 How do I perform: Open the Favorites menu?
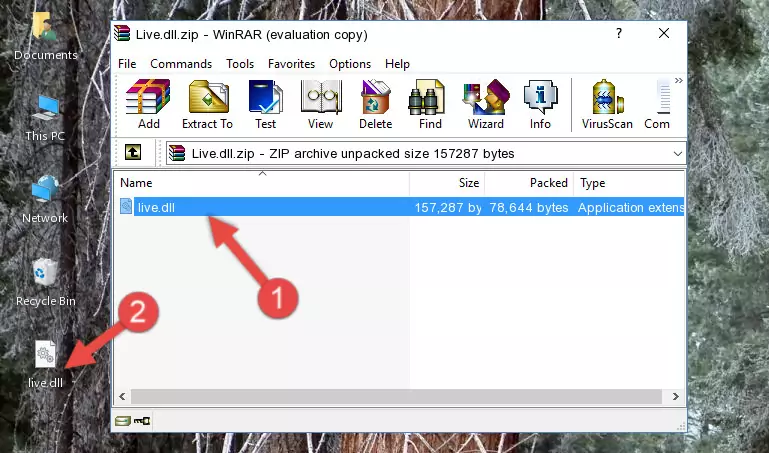[291, 64]
